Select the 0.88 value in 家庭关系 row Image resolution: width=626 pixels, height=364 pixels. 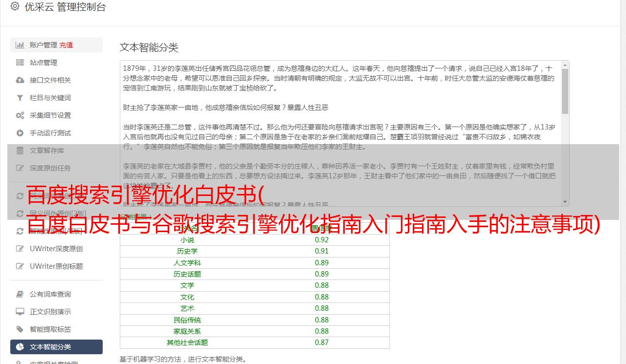point(322,331)
